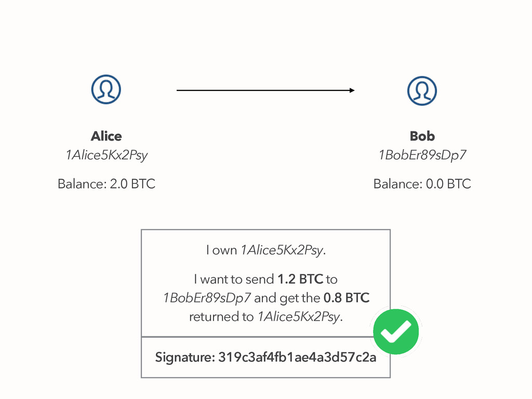Select the bold 0.8 BTC amount
The width and height of the screenshot is (532, 399).
point(347,298)
